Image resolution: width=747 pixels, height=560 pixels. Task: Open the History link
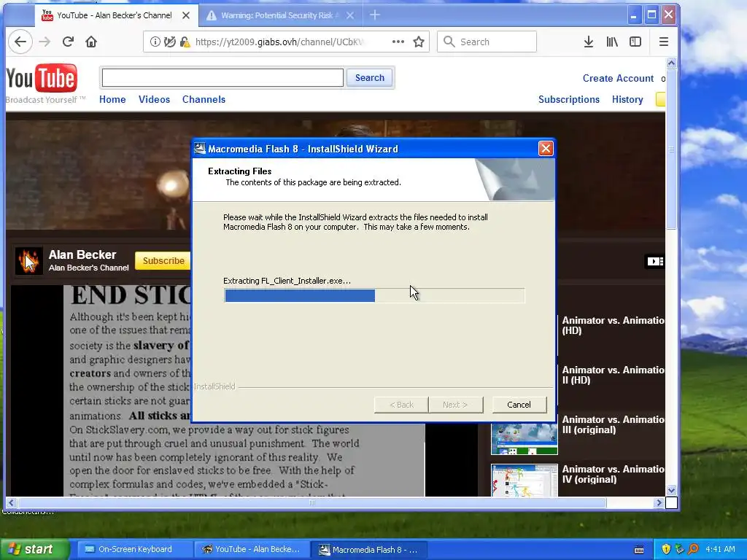pos(627,99)
